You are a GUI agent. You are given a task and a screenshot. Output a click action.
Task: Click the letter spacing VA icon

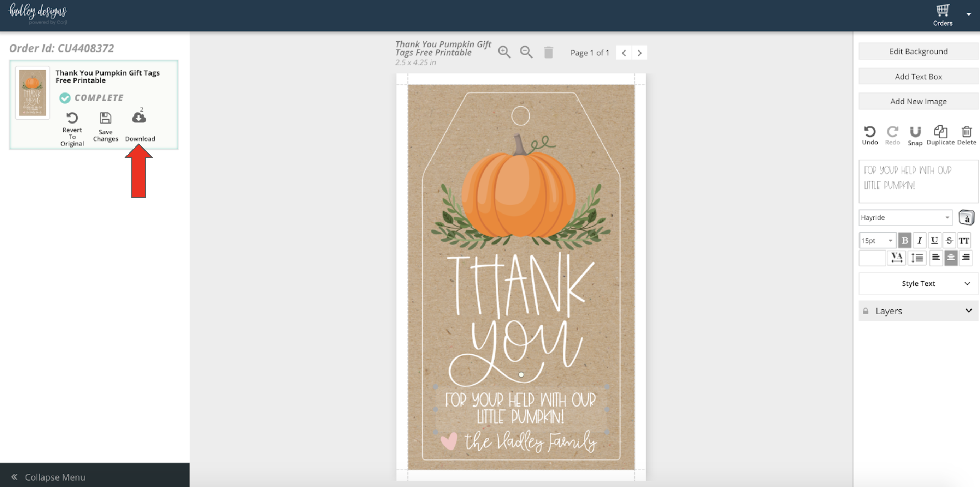(x=896, y=258)
